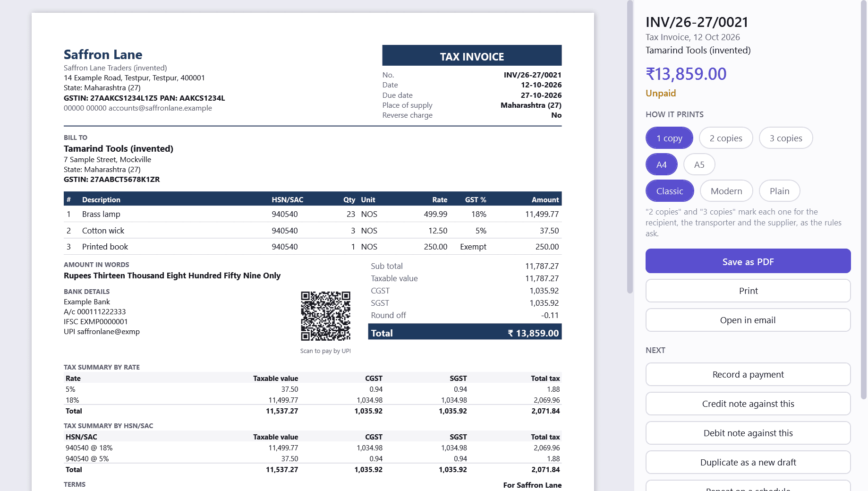Create a debit note against this

[748, 433]
